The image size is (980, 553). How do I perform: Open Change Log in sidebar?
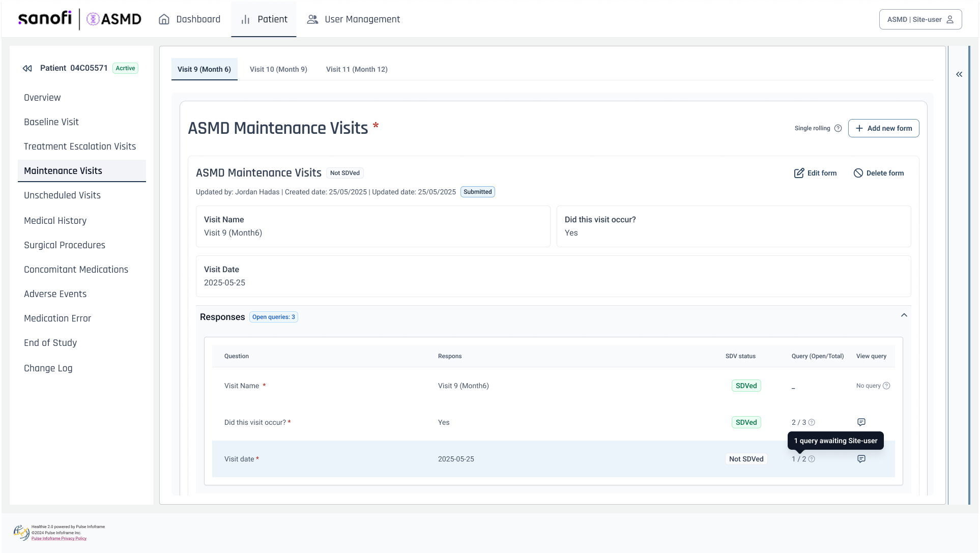pyautogui.click(x=48, y=368)
